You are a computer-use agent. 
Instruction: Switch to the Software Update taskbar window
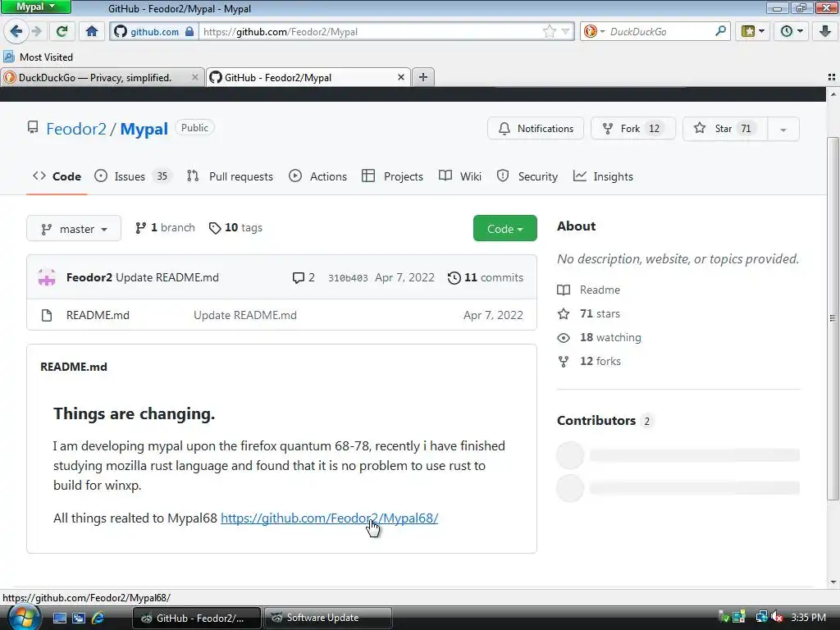tap(327, 618)
